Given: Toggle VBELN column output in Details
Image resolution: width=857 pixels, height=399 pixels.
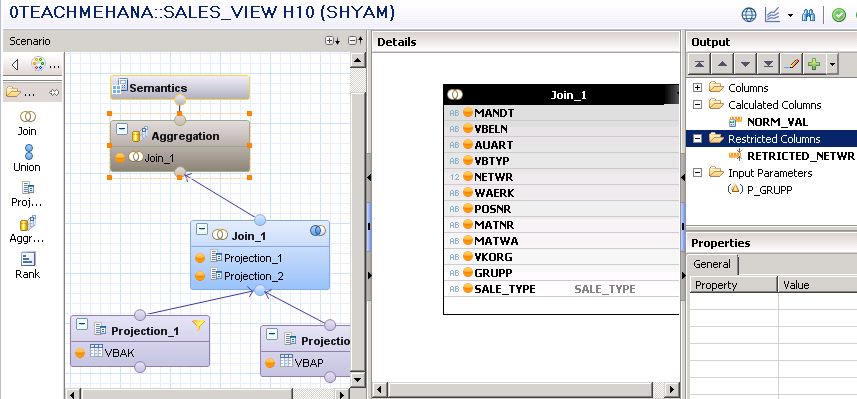Looking at the screenshot, I should point(467,129).
